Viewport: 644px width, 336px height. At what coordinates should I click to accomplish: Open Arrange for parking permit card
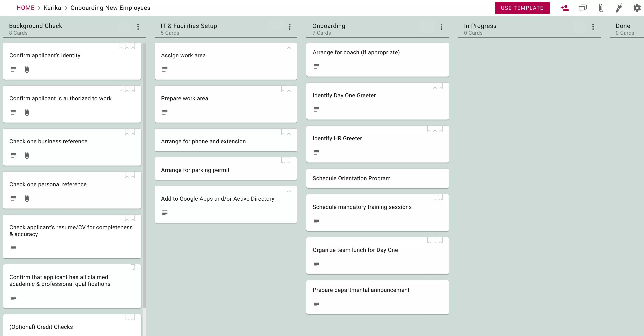click(x=226, y=169)
